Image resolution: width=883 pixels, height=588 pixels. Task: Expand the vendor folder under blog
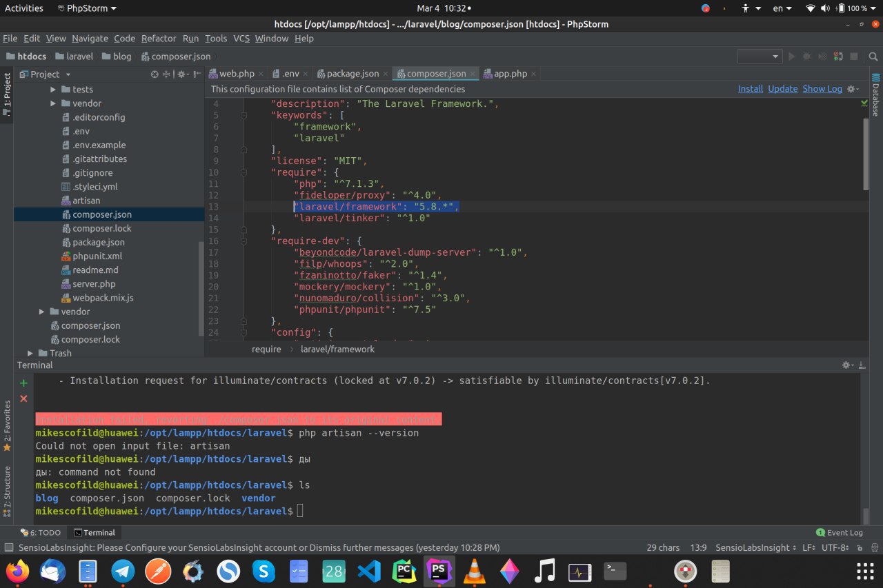click(54, 103)
